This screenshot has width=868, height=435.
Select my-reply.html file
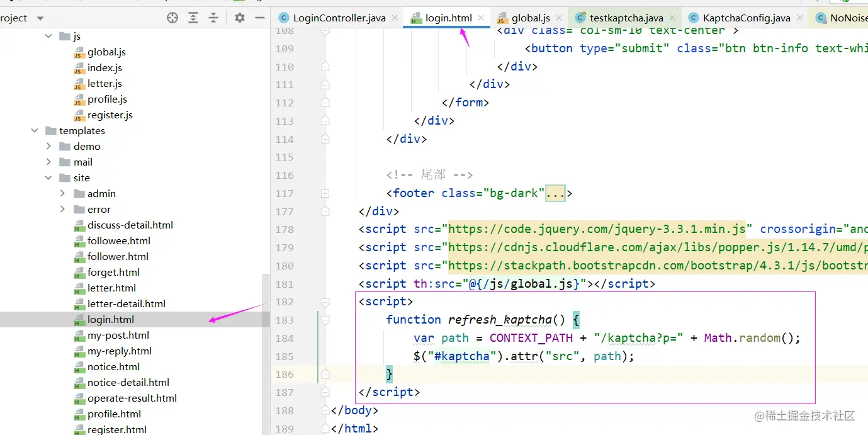(120, 351)
